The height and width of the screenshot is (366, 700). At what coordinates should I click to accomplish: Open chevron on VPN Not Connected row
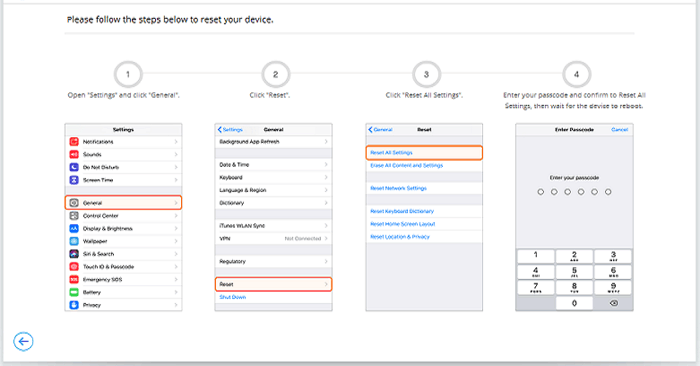coord(326,238)
